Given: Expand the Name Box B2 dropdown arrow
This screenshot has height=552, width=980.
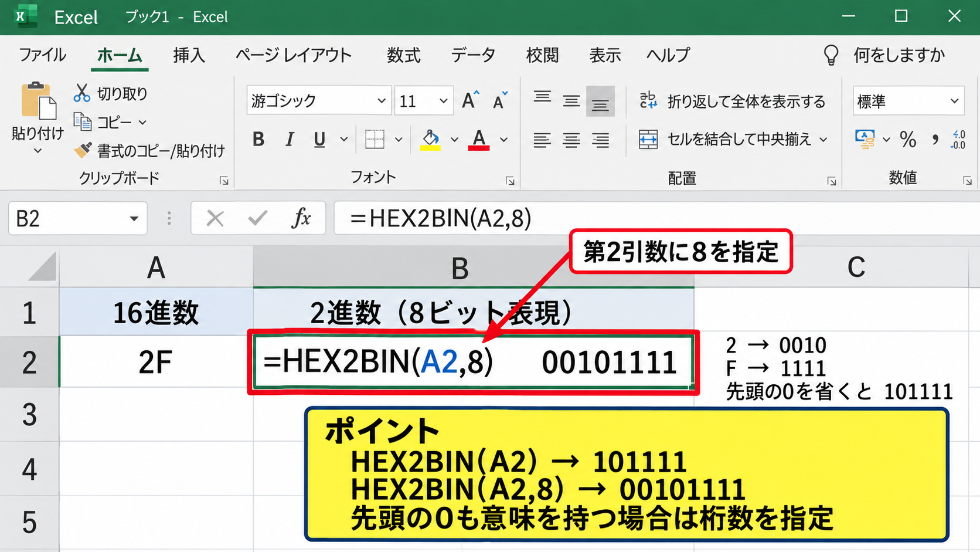Looking at the screenshot, I should (134, 219).
